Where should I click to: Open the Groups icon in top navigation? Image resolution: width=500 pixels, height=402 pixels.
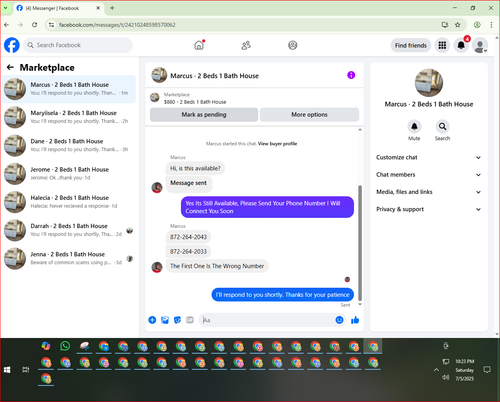pos(293,45)
